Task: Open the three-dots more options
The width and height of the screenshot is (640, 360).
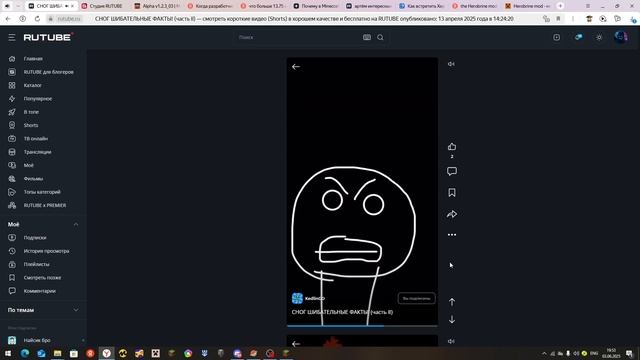Action: point(452,235)
